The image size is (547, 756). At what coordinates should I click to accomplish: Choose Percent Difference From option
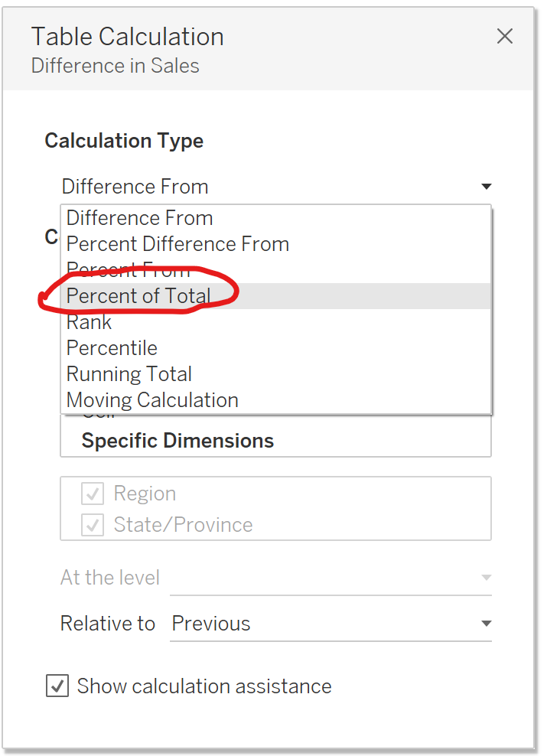(177, 244)
